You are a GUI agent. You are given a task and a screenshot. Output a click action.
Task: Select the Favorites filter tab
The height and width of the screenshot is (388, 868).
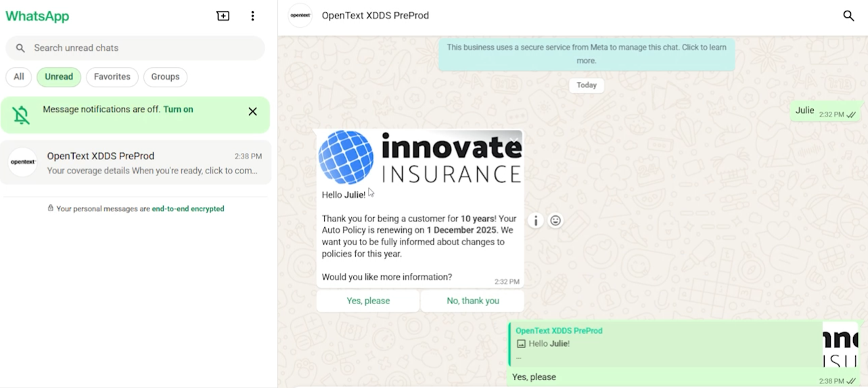pyautogui.click(x=112, y=77)
